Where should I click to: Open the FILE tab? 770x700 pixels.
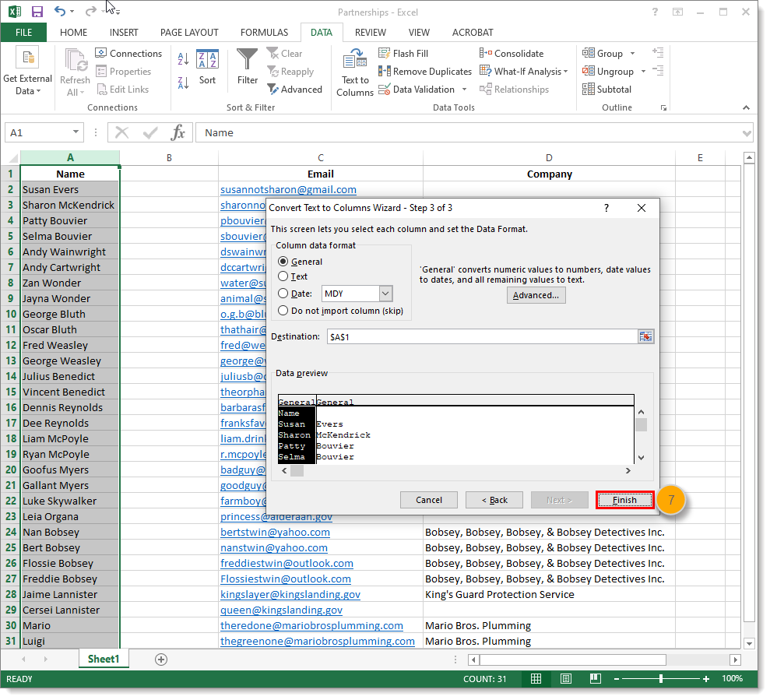tap(23, 33)
